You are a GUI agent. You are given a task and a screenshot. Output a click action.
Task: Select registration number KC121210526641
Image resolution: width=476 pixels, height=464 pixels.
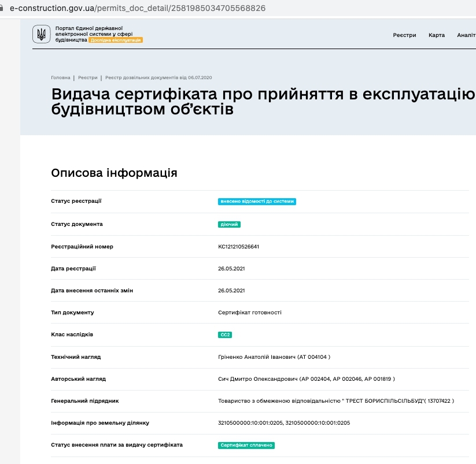click(238, 247)
